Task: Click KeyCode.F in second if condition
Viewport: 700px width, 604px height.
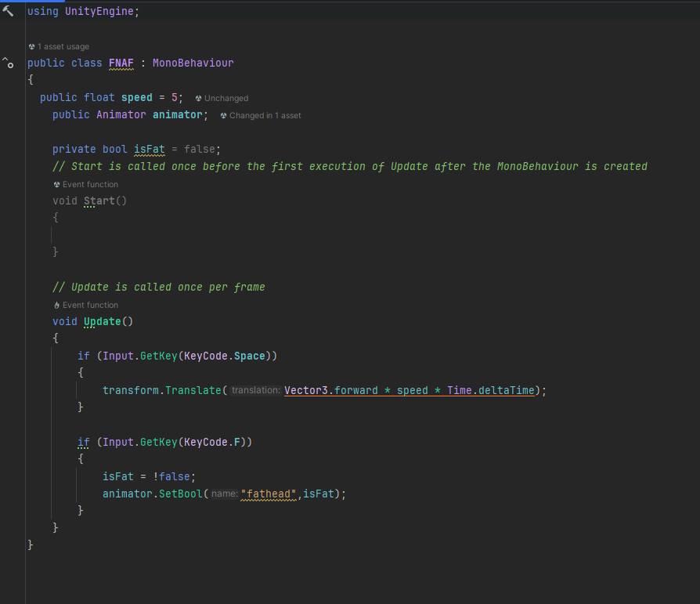Action: 212,443
